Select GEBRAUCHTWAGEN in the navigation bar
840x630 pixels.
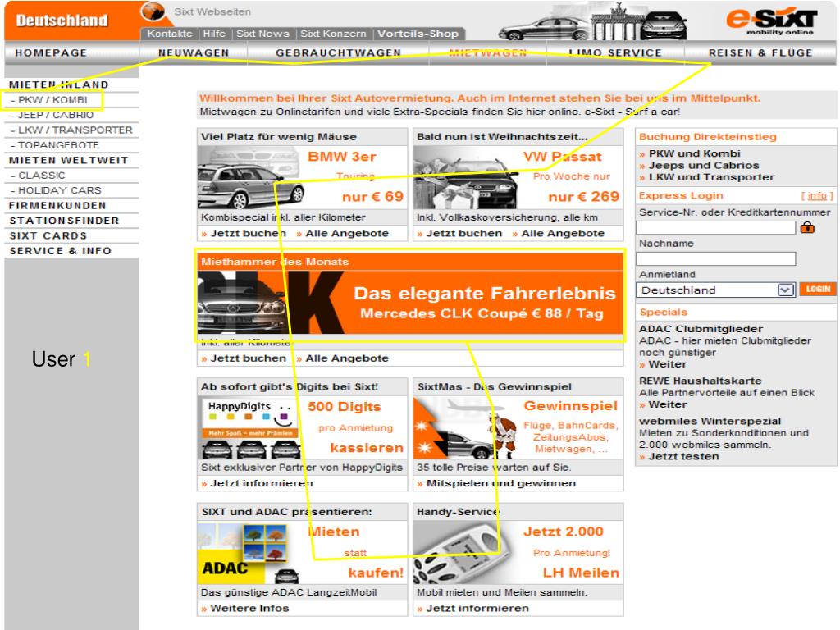(339, 53)
